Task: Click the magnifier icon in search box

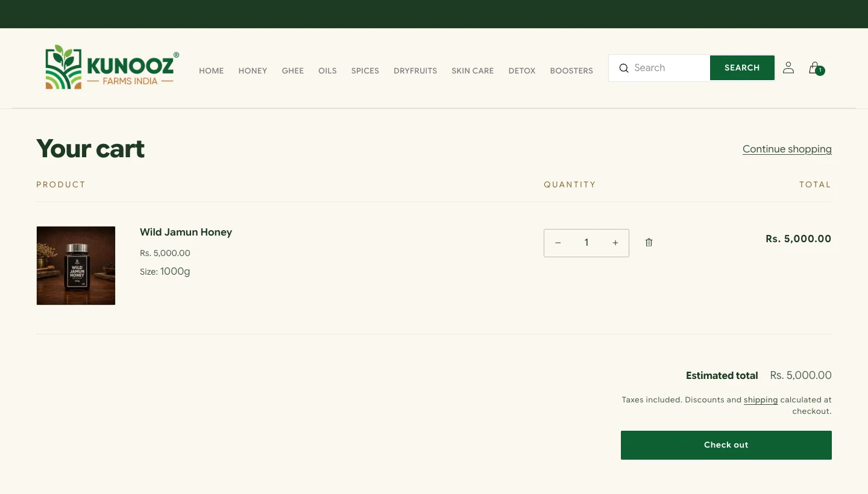Action: [x=624, y=68]
